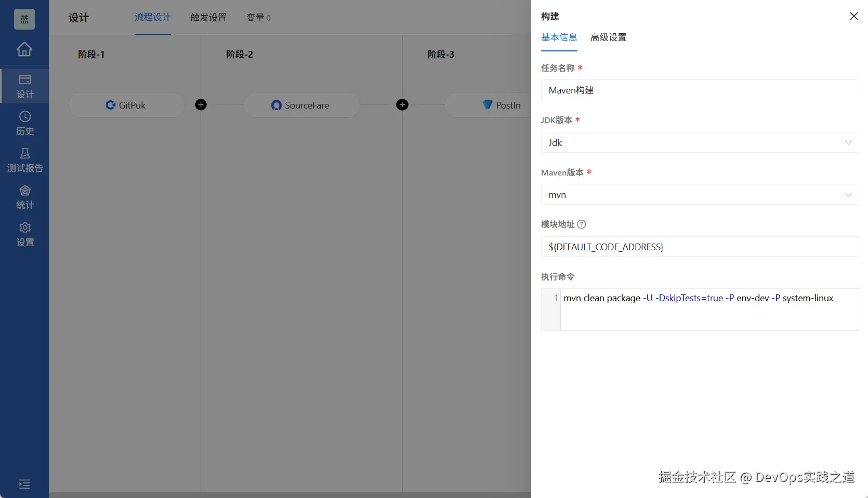Image resolution: width=868 pixels, height=498 pixels.
Task: Click the JDK版本 field label
Action: point(557,120)
